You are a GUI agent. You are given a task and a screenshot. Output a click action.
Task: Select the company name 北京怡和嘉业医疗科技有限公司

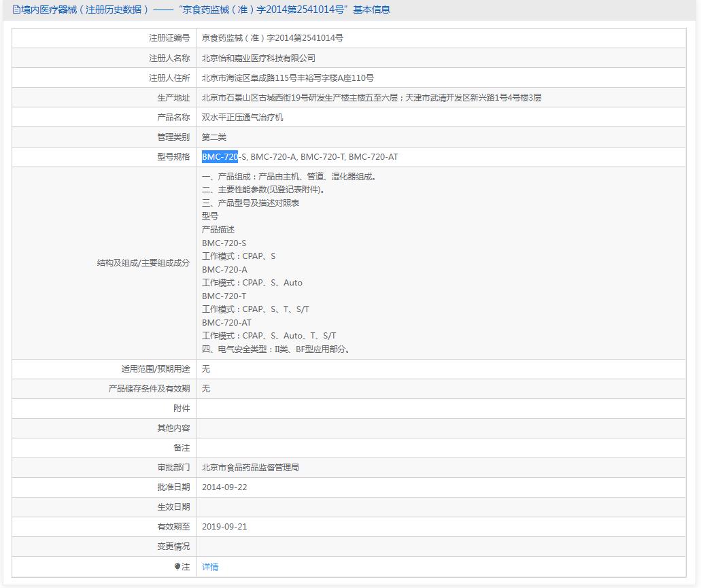tap(258, 58)
